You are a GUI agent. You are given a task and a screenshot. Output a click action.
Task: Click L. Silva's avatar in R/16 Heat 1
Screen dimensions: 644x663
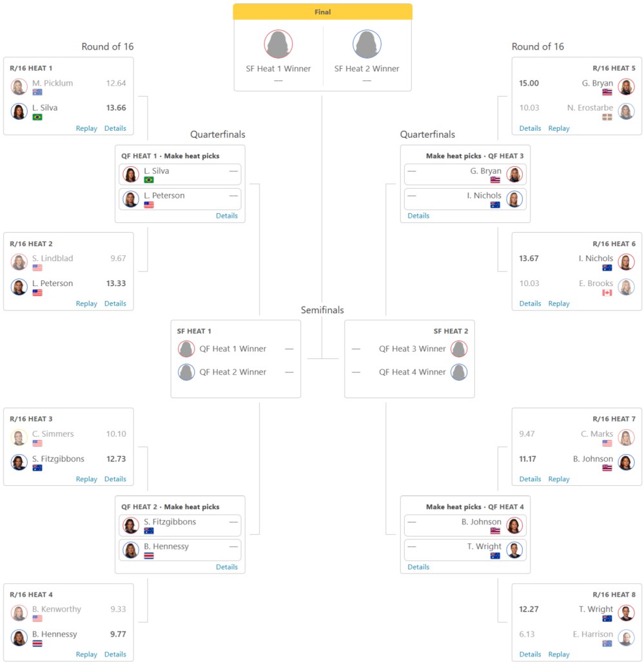[x=19, y=111]
